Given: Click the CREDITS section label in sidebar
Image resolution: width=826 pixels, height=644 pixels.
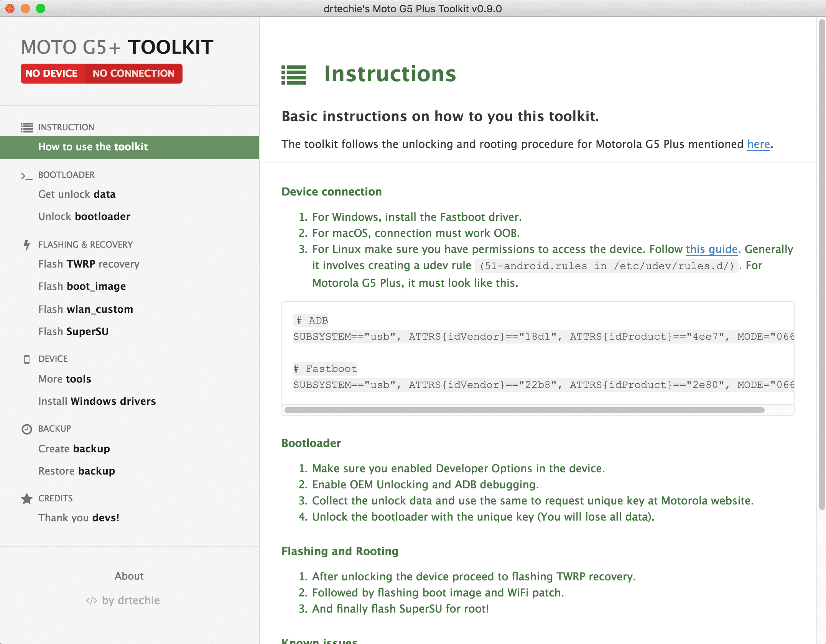Looking at the screenshot, I should pyautogui.click(x=55, y=498).
